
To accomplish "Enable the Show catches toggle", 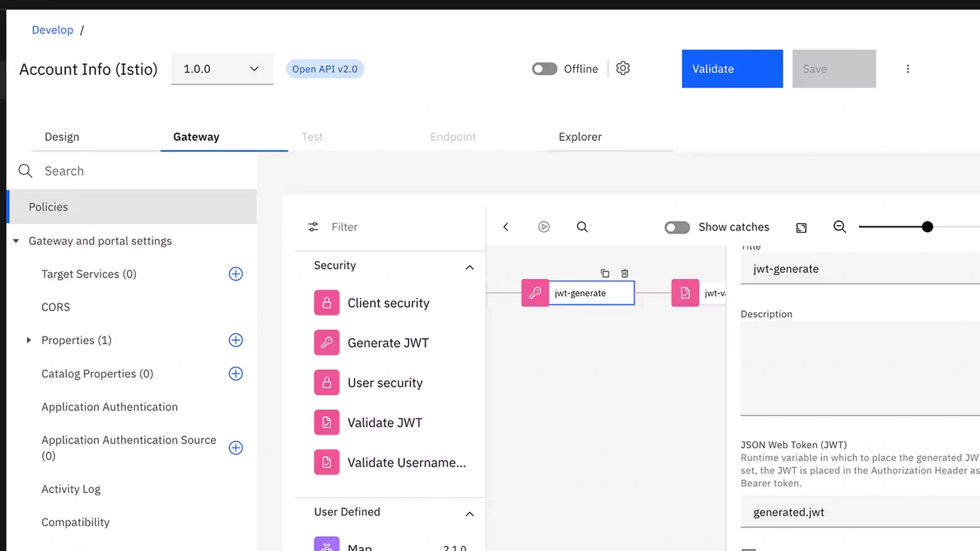I will 676,228.
